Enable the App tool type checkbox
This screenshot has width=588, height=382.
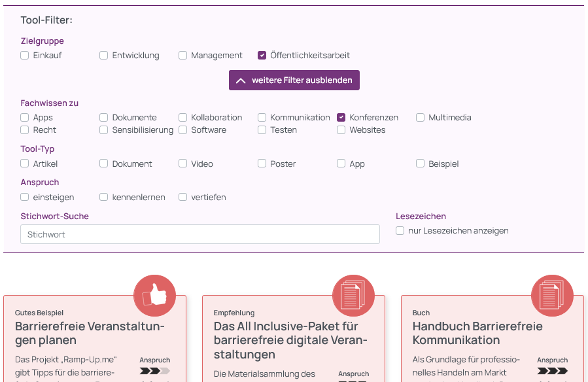pyautogui.click(x=341, y=164)
